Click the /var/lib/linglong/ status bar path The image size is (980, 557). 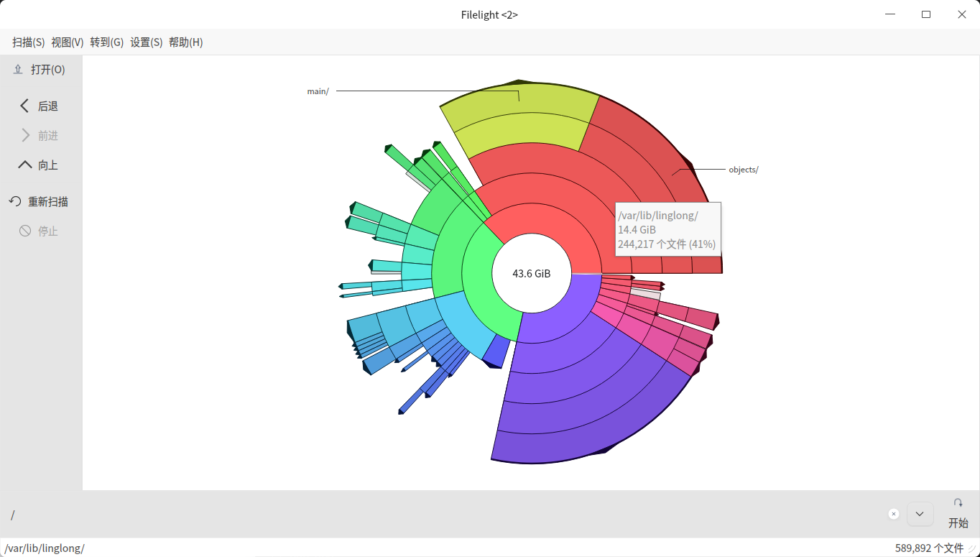click(45, 548)
